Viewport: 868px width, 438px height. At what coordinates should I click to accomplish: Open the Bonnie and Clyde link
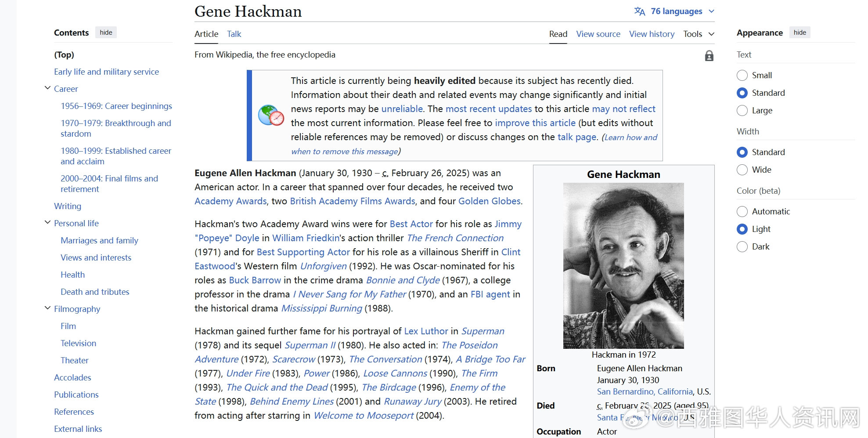(403, 280)
